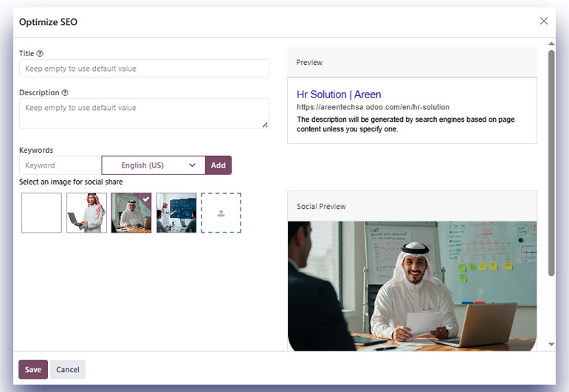Click the vertical scrollbar thumb
This screenshot has height=392, width=569.
(551, 163)
